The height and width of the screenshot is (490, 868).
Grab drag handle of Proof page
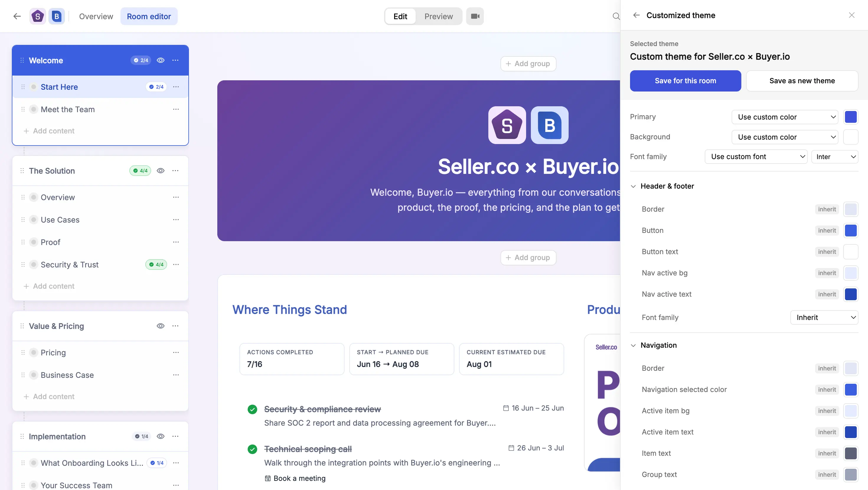(x=23, y=242)
